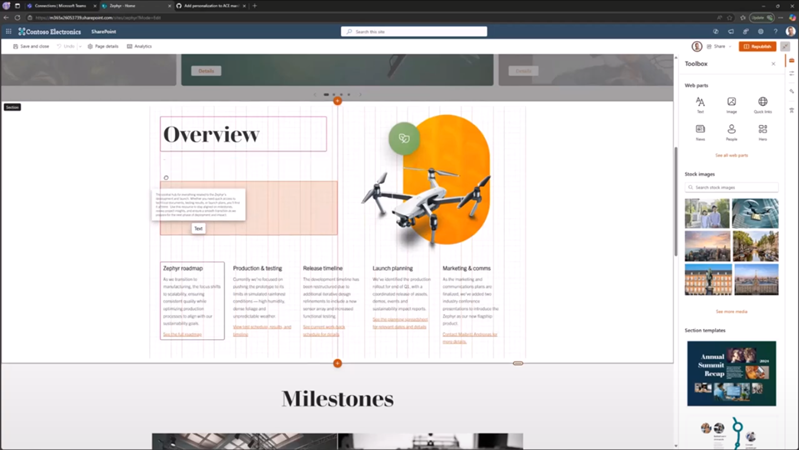Click Production & testing heading
The image size is (799, 450).
(x=257, y=268)
